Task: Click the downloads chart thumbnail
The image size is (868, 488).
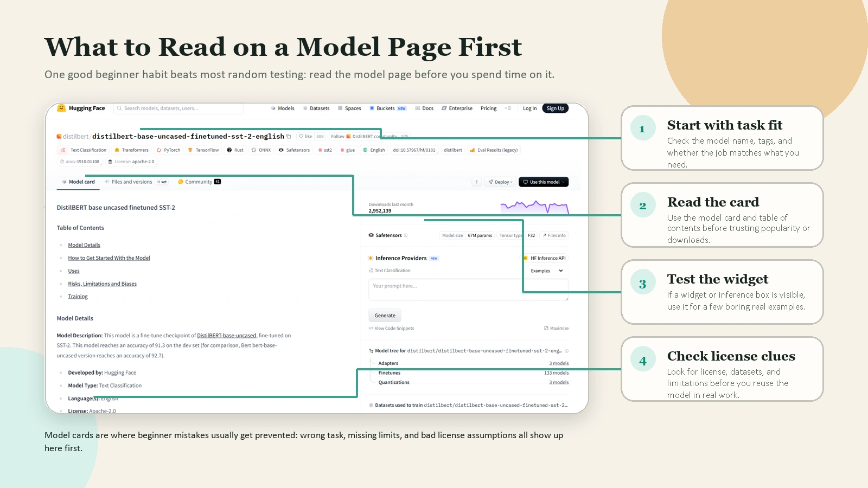Action: [x=534, y=207]
